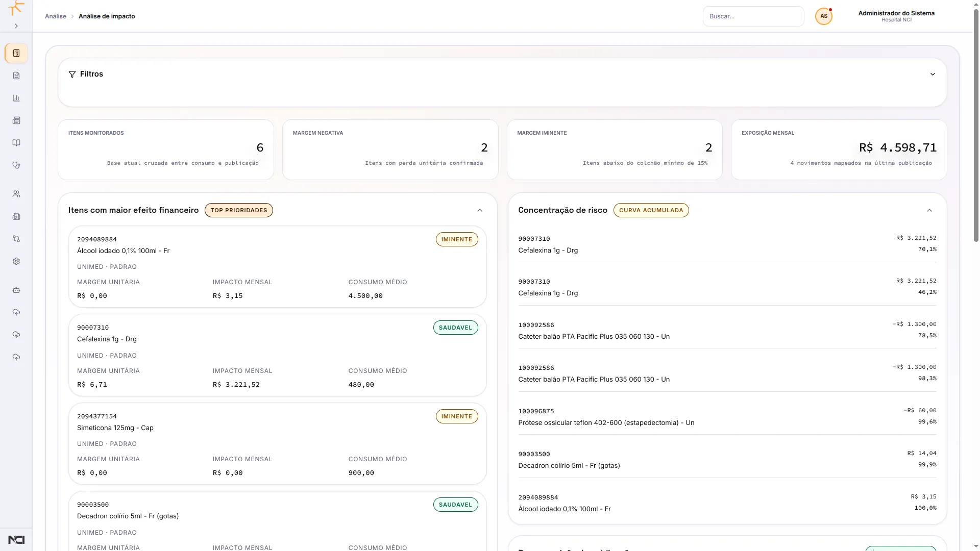980x551 pixels.
Task: Open the robot bot sidebar icon
Action: (x=16, y=290)
